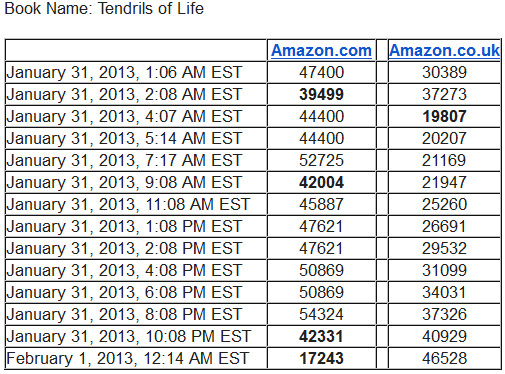This screenshot has height=374, width=505.
Task: Select the Book Name Tendrils of Life heading
Action: (104, 8)
